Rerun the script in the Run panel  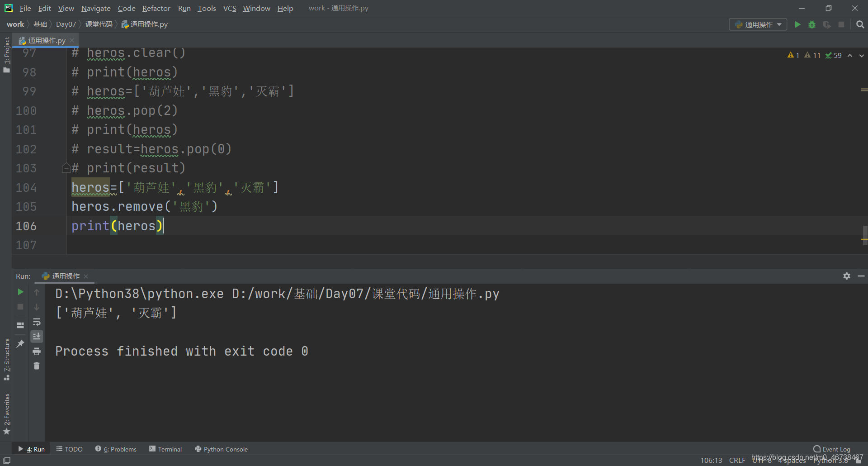click(20, 292)
